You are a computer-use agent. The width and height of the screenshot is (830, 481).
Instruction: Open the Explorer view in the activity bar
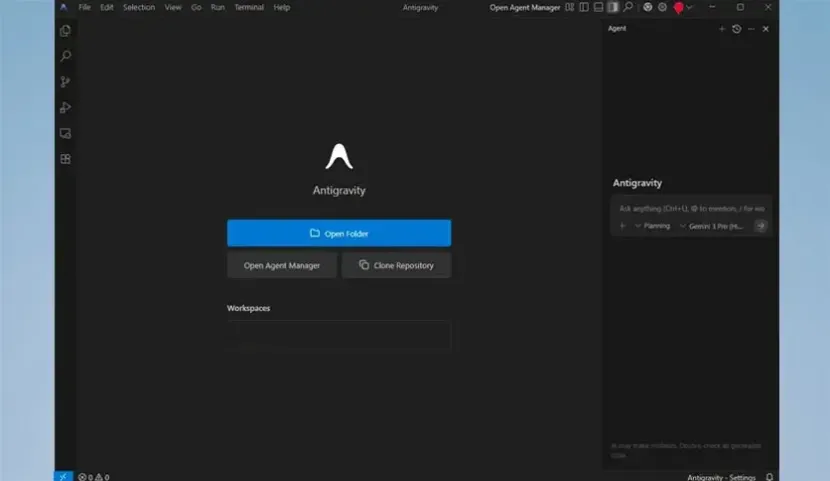(65, 31)
